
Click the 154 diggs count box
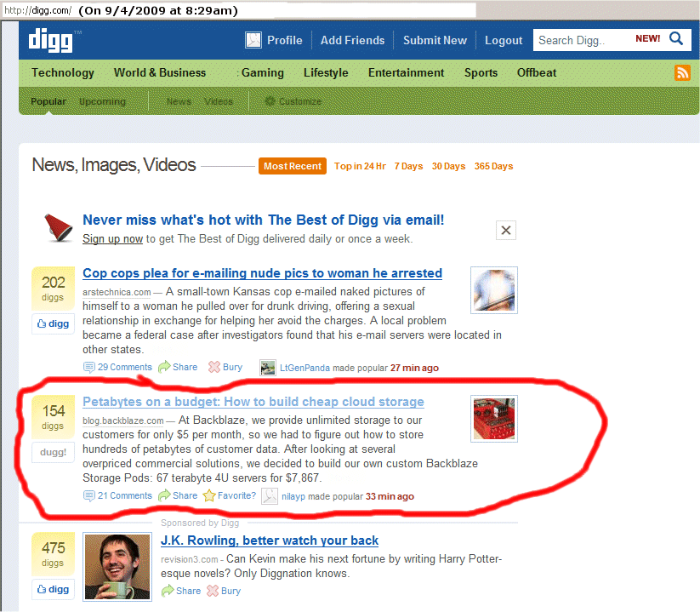click(53, 416)
